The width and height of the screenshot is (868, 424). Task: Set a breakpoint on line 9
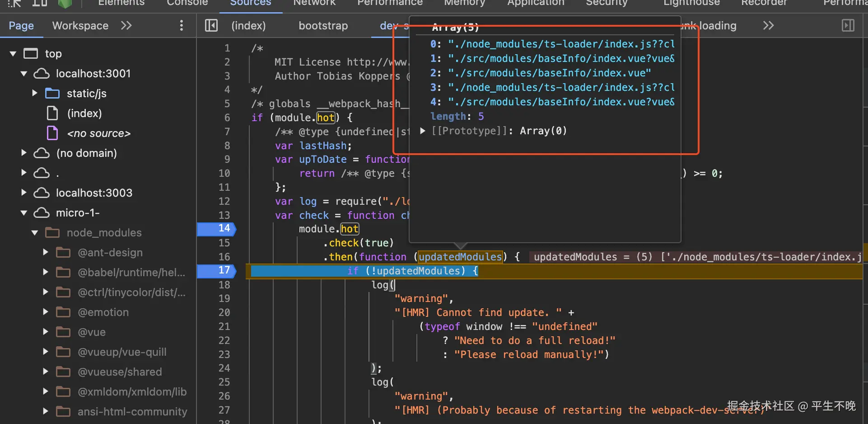click(227, 159)
